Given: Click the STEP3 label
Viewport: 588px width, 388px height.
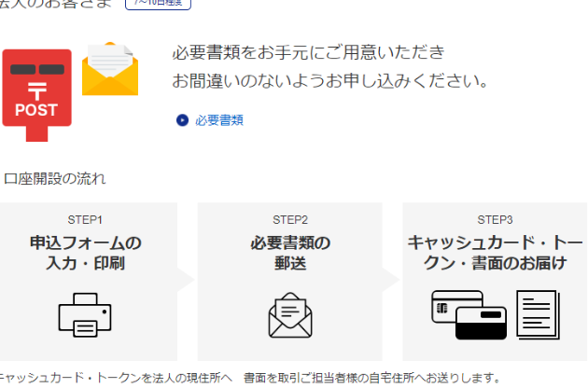Looking at the screenshot, I should tap(495, 220).
